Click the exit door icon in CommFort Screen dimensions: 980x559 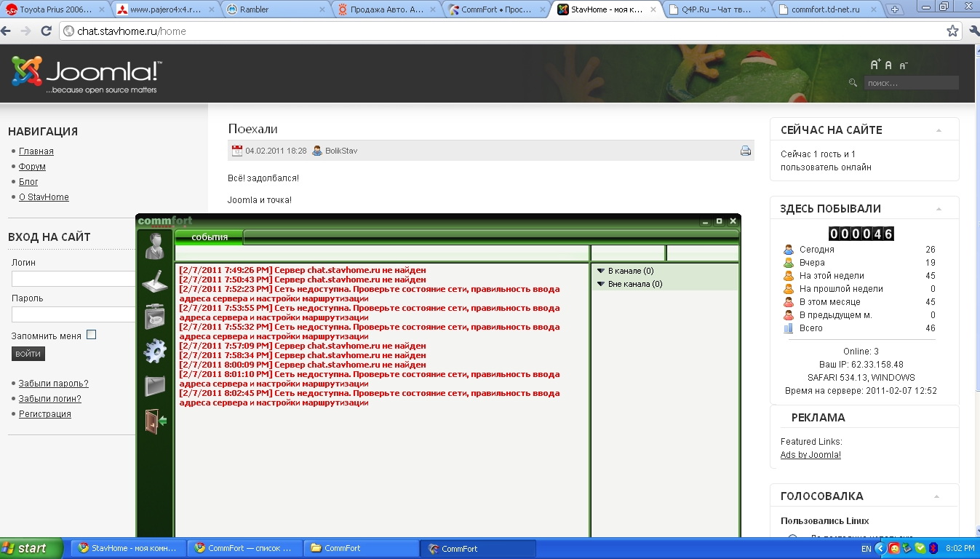click(156, 421)
